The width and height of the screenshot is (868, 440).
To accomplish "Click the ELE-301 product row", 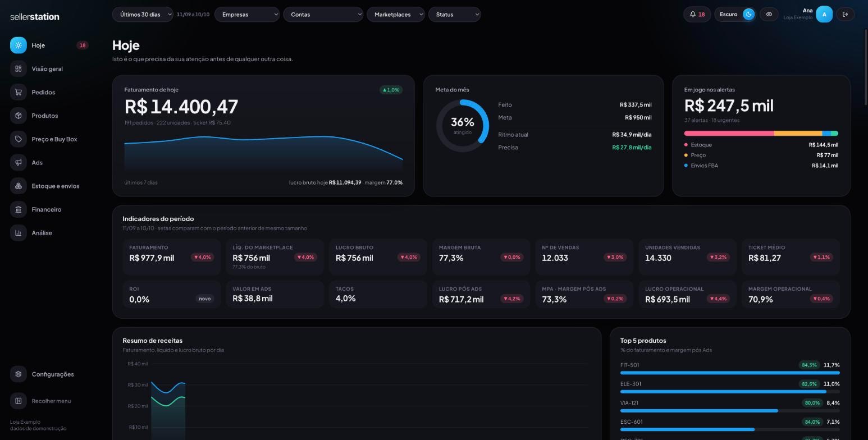I will pos(730,387).
